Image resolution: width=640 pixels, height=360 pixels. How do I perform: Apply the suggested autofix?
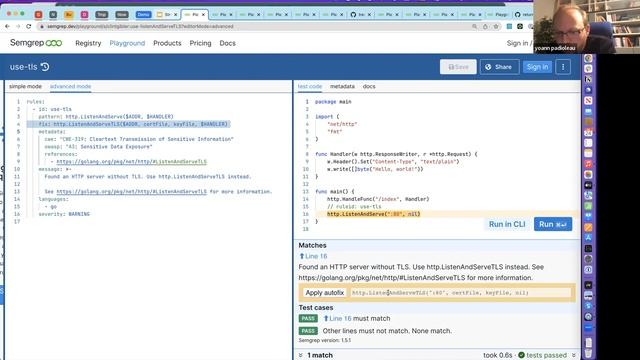coord(324,293)
